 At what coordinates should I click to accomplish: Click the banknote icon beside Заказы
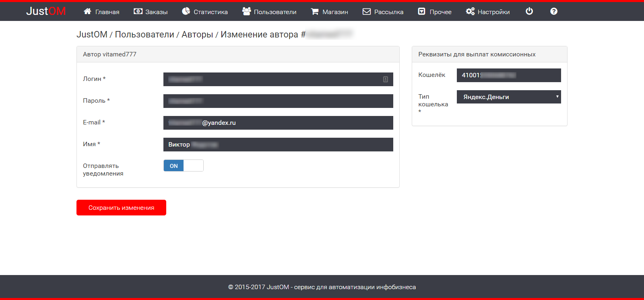pos(138,11)
